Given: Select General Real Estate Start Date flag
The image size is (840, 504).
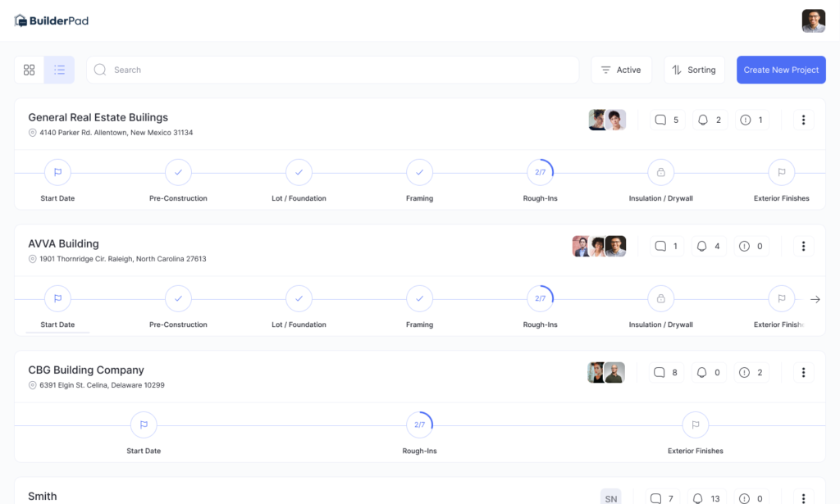Looking at the screenshot, I should (x=58, y=172).
